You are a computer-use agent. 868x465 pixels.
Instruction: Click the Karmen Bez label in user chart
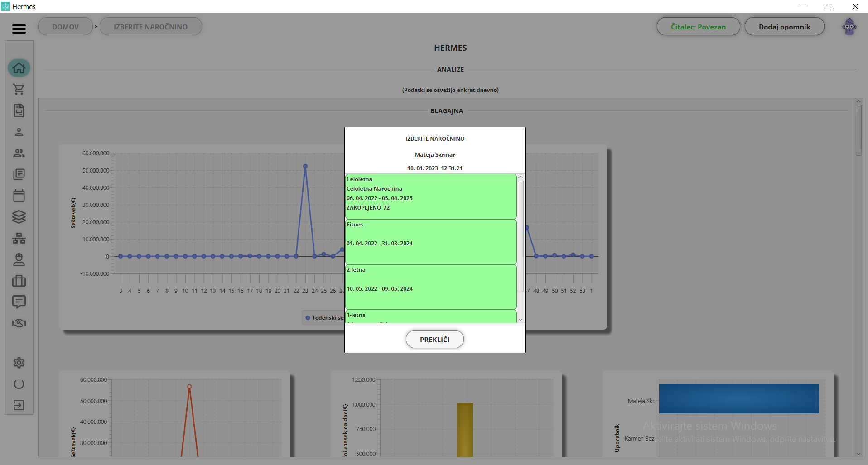point(639,438)
